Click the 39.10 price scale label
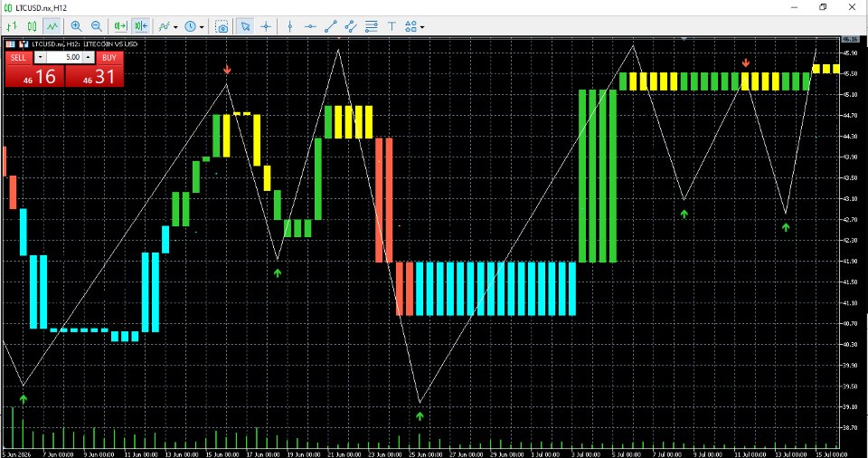The width and height of the screenshot is (868, 458). tap(850, 407)
